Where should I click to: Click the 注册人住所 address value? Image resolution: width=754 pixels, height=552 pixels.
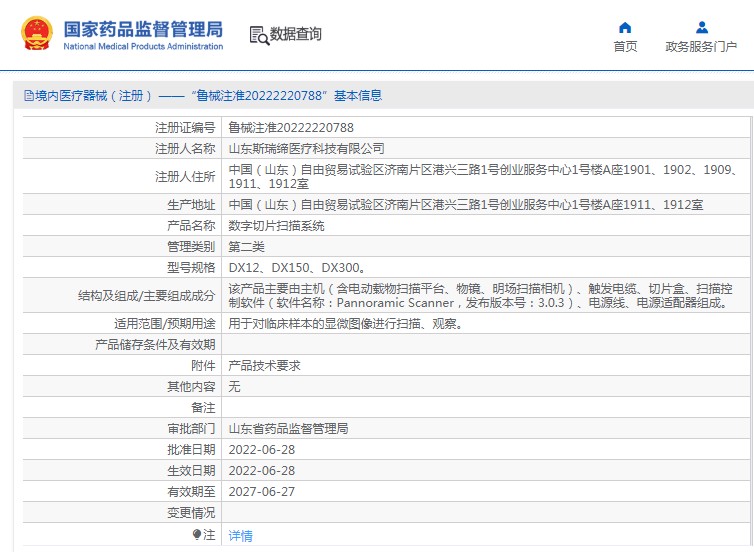pos(483,176)
